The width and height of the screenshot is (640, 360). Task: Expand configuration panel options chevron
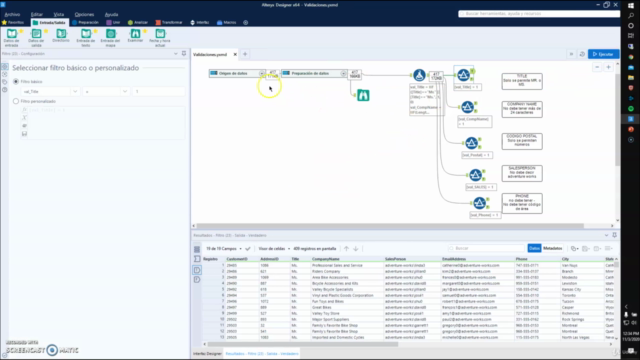tap(176, 53)
